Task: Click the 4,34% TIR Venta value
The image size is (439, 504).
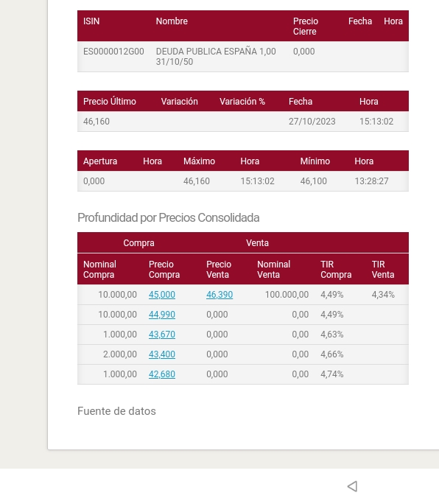Action: (383, 295)
